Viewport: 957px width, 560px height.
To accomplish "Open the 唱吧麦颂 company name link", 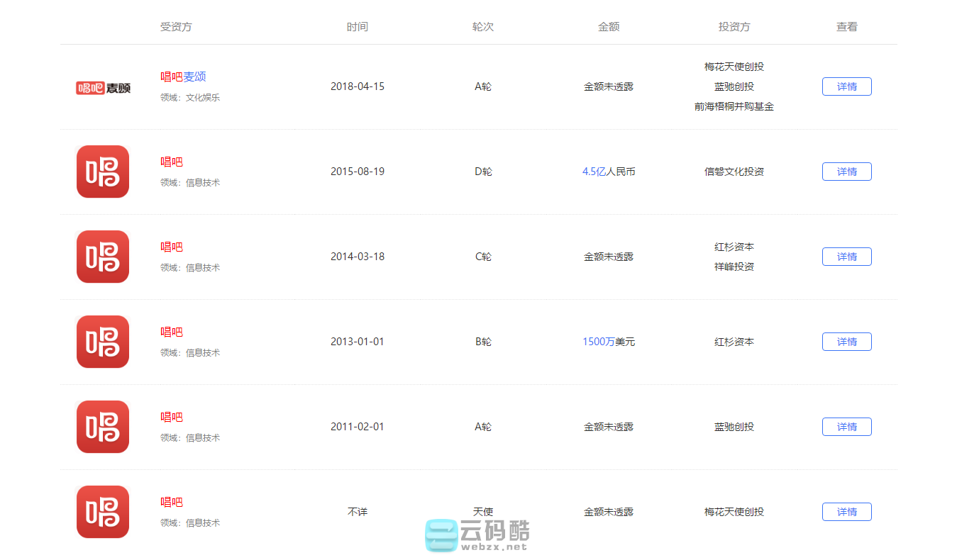I will [x=182, y=77].
